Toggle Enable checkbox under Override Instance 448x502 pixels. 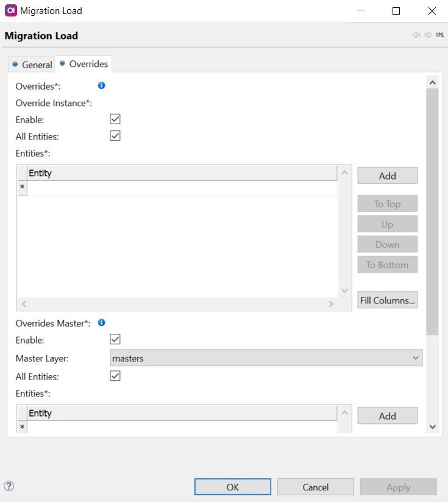115,119
